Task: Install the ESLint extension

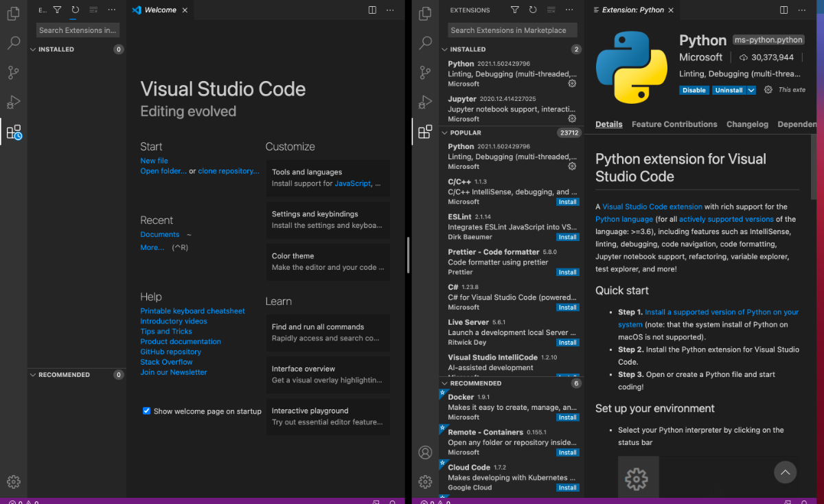Action: tap(567, 237)
